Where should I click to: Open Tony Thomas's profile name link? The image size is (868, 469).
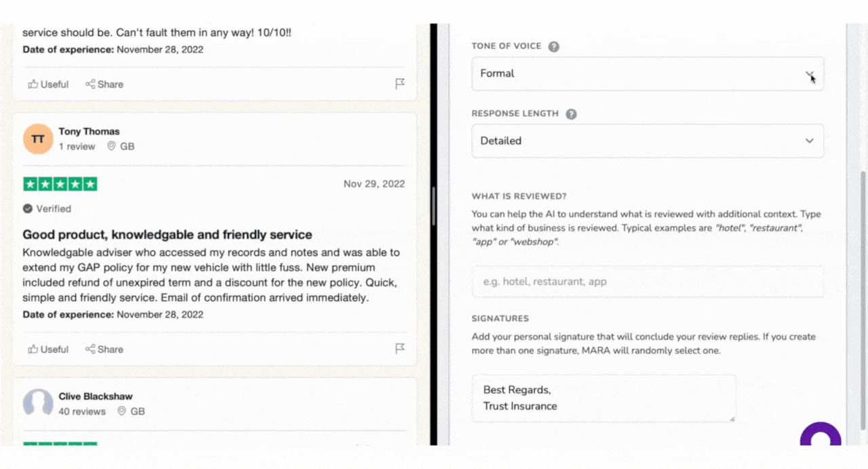click(89, 132)
